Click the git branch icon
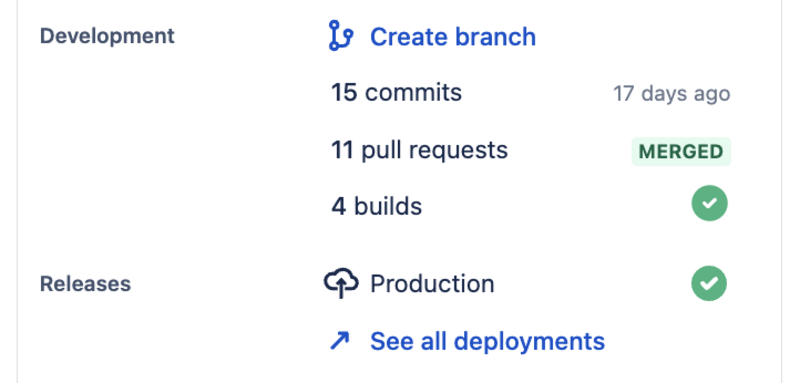Screen dimensions: 800x383 [340, 36]
